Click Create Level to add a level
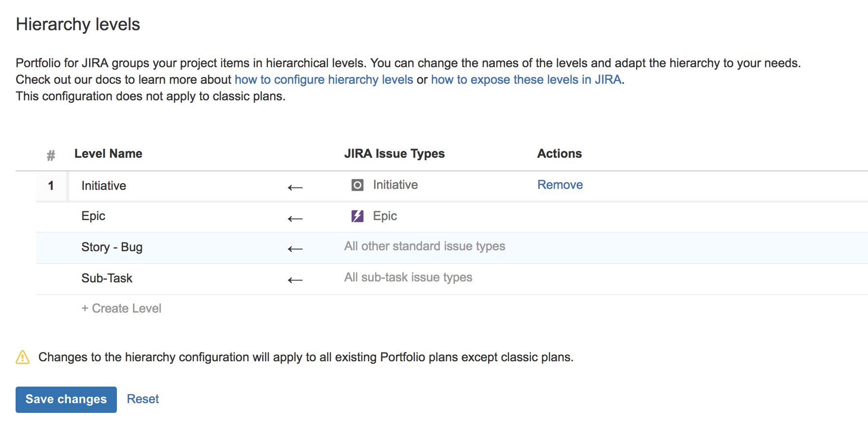 pos(121,308)
